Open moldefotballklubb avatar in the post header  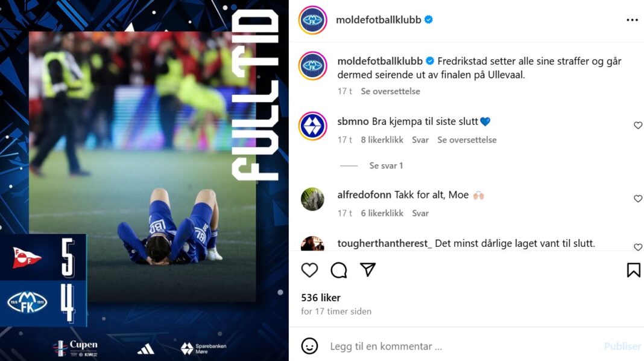pyautogui.click(x=312, y=20)
